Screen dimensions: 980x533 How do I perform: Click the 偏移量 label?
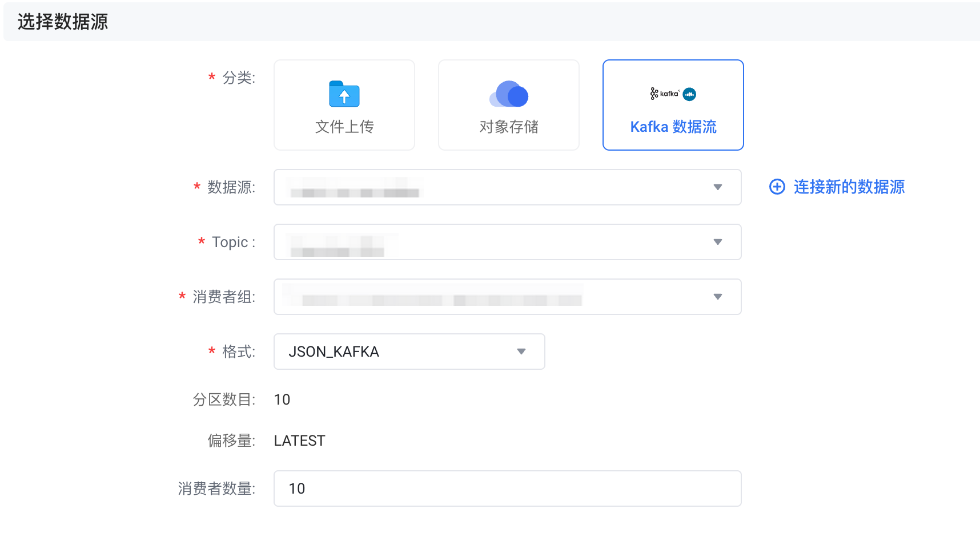pos(231,441)
